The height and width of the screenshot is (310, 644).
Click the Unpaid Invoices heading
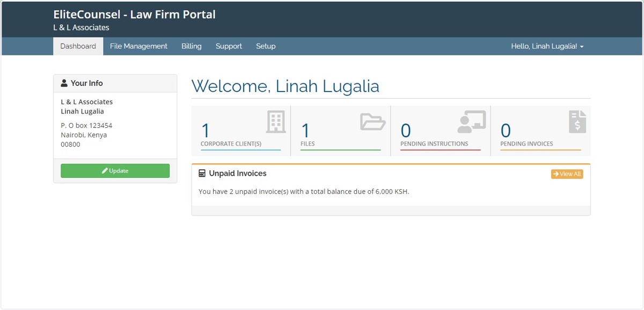(x=238, y=174)
